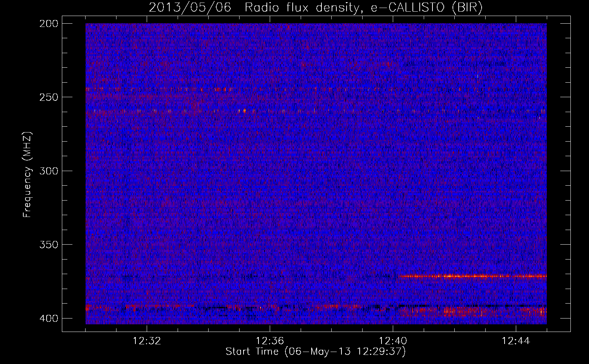The image size is (589, 364).
Task: Click the 12:44 time tick label
Action: (x=516, y=341)
